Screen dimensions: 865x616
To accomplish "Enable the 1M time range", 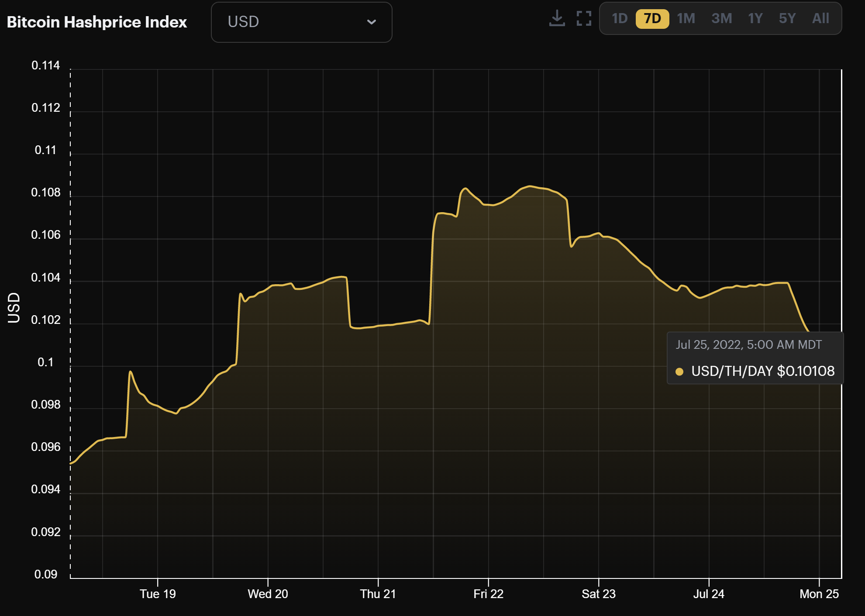I will click(686, 18).
